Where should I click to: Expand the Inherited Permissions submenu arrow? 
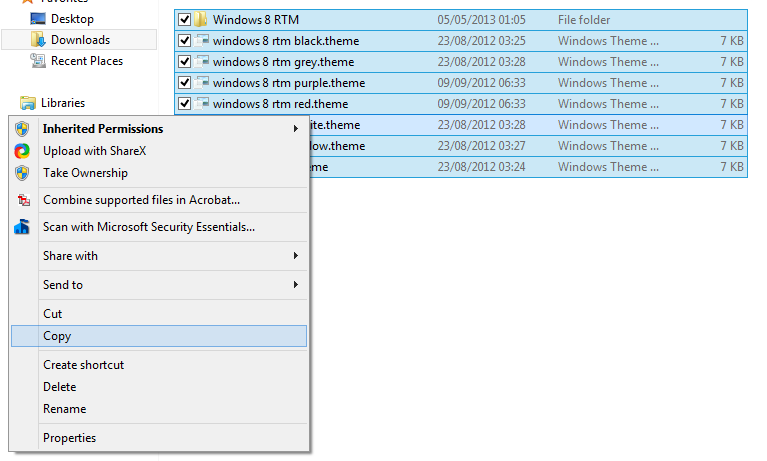click(x=295, y=129)
